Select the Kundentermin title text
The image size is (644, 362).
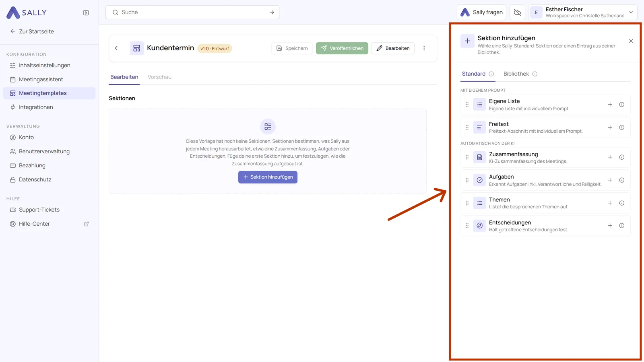[x=171, y=48]
